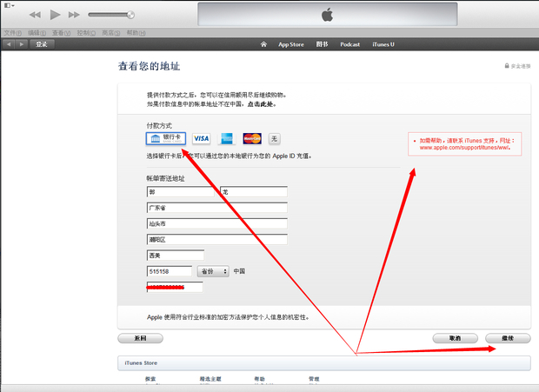Select the 无 (none) payment option

(274, 138)
